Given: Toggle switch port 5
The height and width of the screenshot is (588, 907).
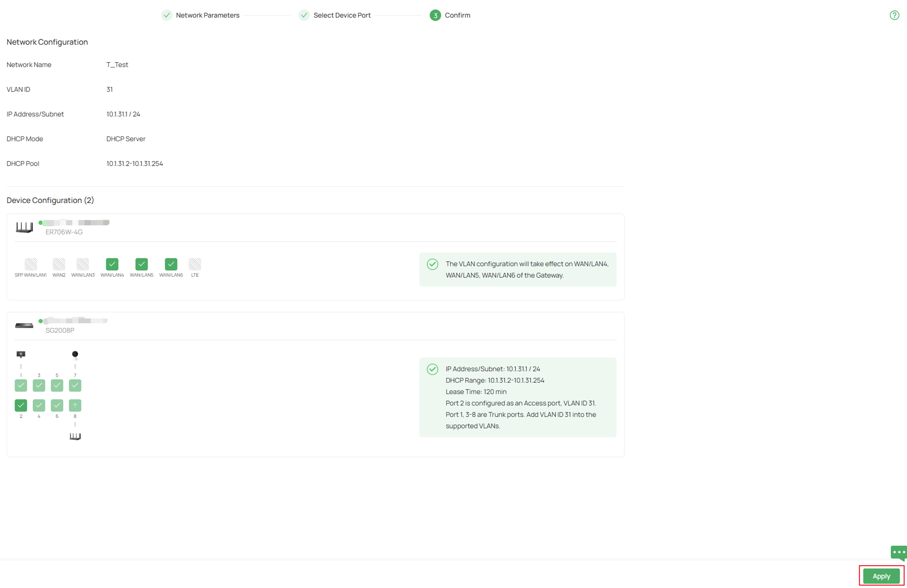Looking at the screenshot, I should [x=57, y=385].
